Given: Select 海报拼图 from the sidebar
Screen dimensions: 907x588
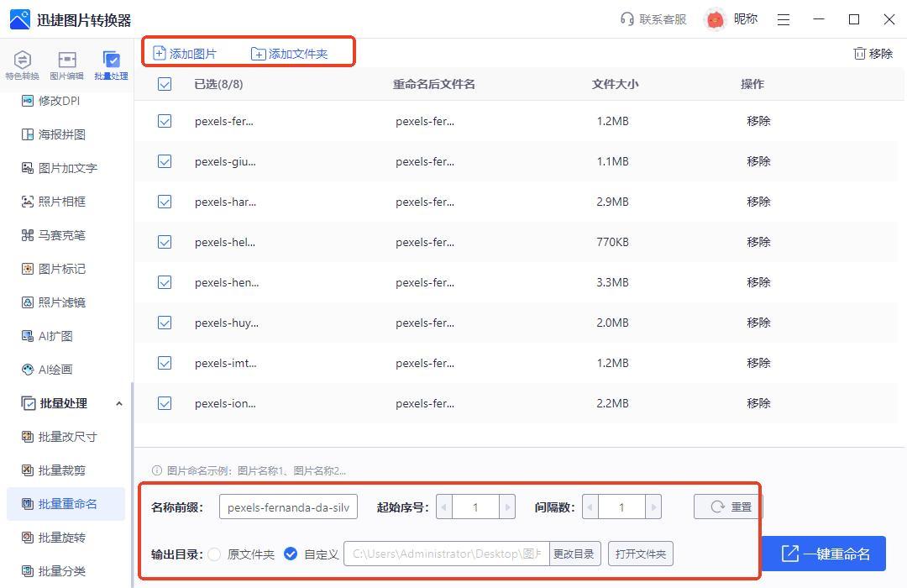Looking at the screenshot, I should [x=61, y=134].
